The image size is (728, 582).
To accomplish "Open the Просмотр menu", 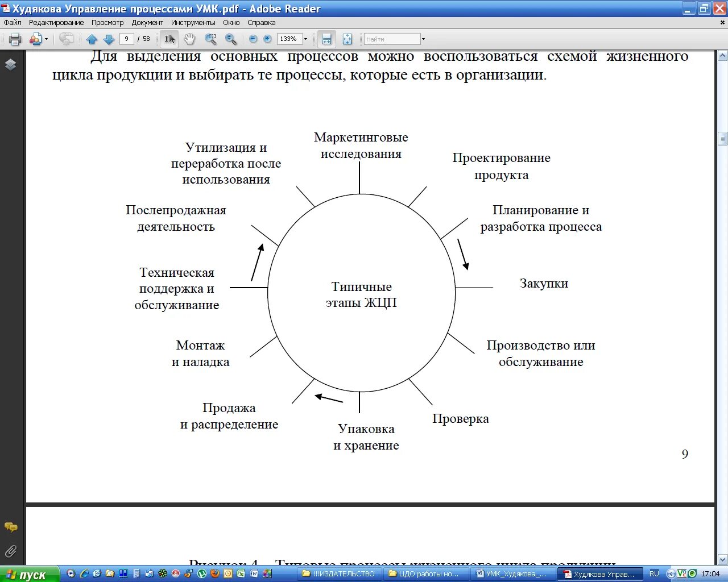I will click(107, 23).
